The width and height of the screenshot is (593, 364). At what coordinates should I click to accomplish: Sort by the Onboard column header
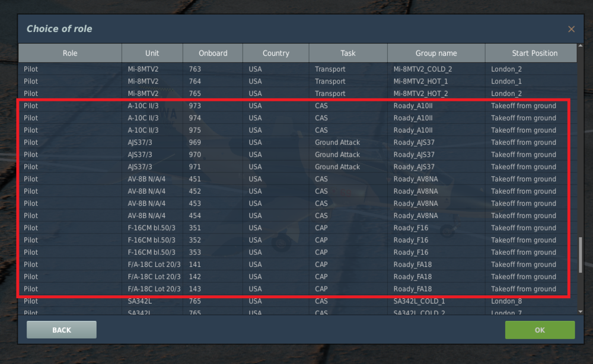click(213, 53)
